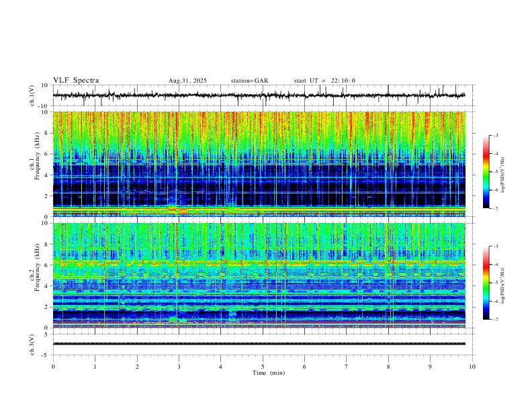The image size is (532, 411).
Task: Click the "4" kHz tick on ch.2 spectrogram
Action: [47, 286]
